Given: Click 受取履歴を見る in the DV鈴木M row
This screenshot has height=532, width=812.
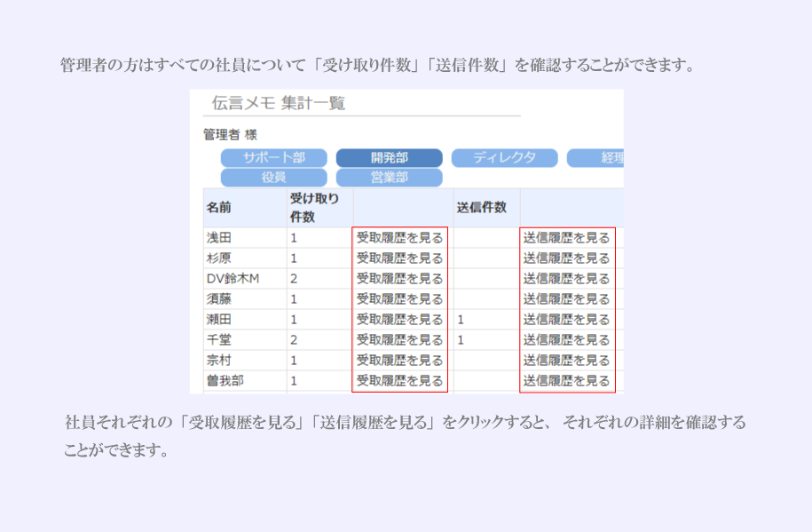Looking at the screenshot, I should point(399,279).
